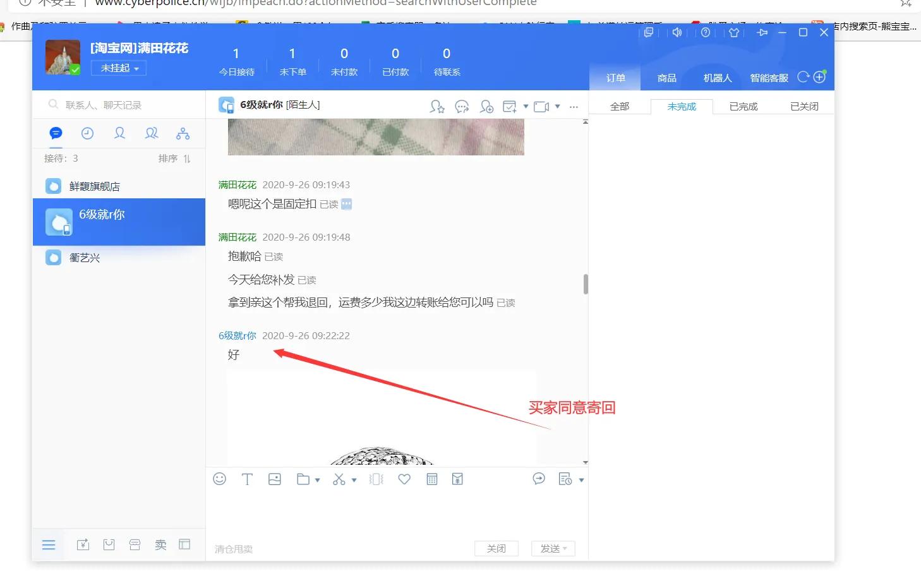
Task: Select the heart favorites icon
Action: [404, 479]
